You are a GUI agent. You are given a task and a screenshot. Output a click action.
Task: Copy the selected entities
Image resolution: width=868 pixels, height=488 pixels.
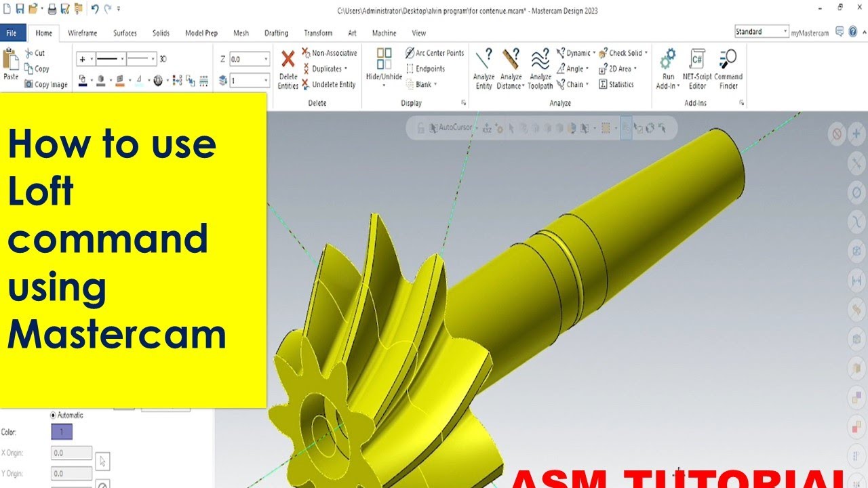[37, 68]
